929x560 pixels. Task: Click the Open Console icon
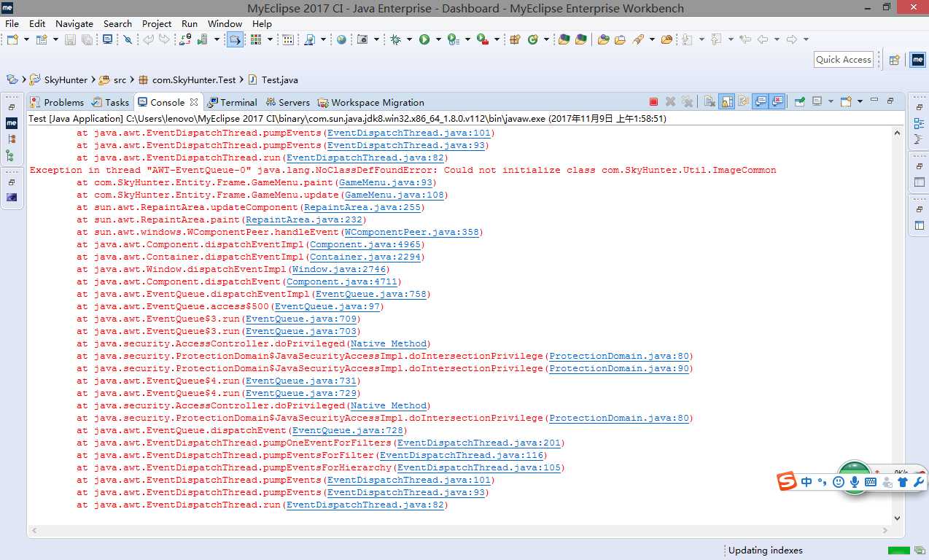click(846, 102)
